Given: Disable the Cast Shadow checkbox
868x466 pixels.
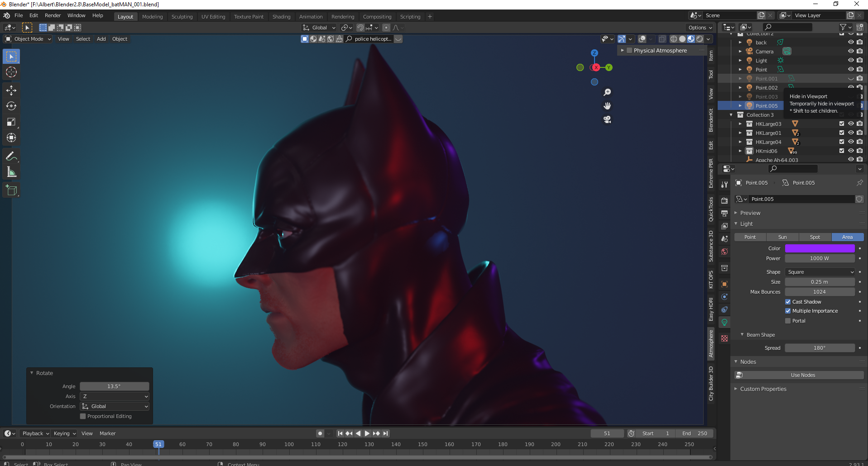Looking at the screenshot, I should [788, 302].
